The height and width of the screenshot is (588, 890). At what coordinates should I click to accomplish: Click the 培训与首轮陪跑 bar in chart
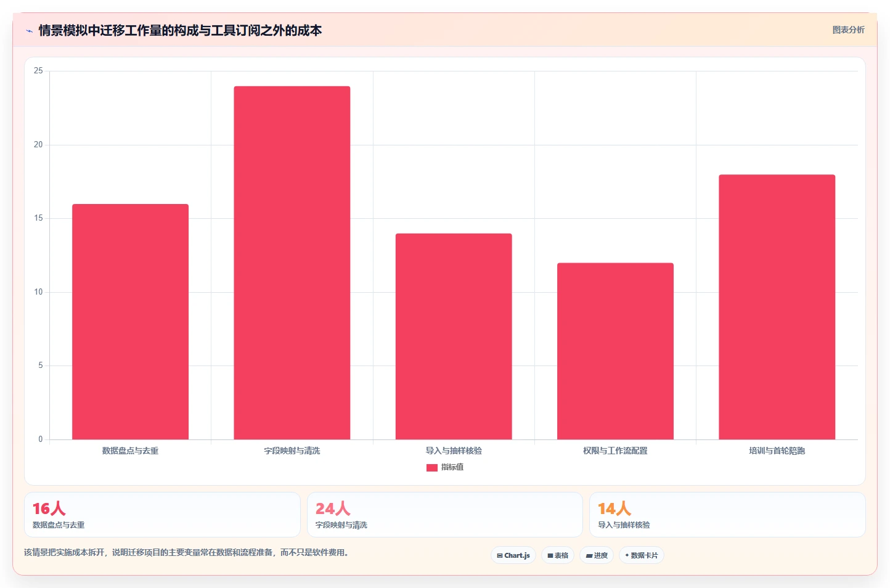[777, 307]
